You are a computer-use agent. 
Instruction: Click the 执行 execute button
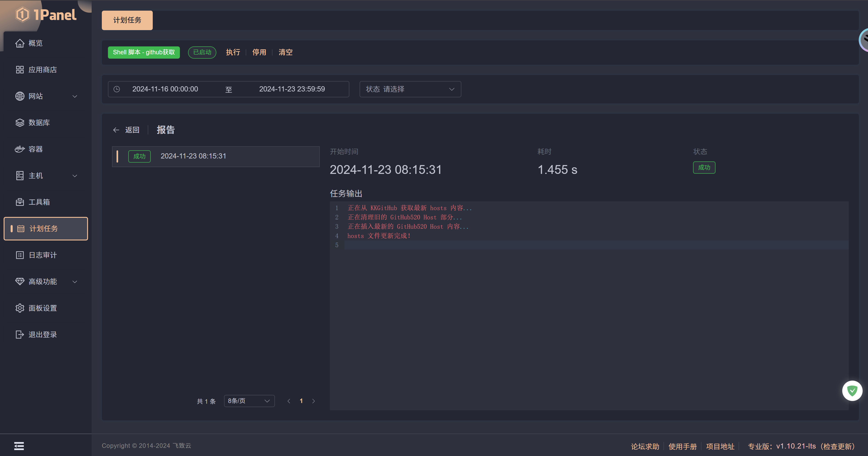(233, 52)
